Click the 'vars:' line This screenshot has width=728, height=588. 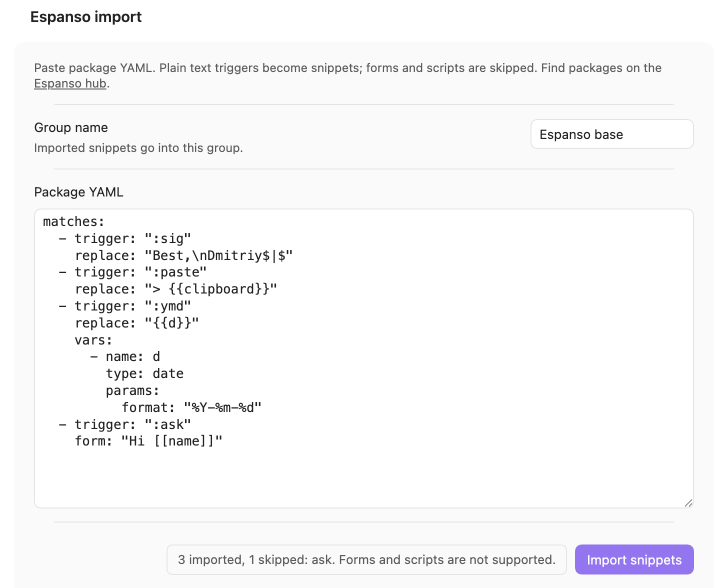[x=93, y=340]
